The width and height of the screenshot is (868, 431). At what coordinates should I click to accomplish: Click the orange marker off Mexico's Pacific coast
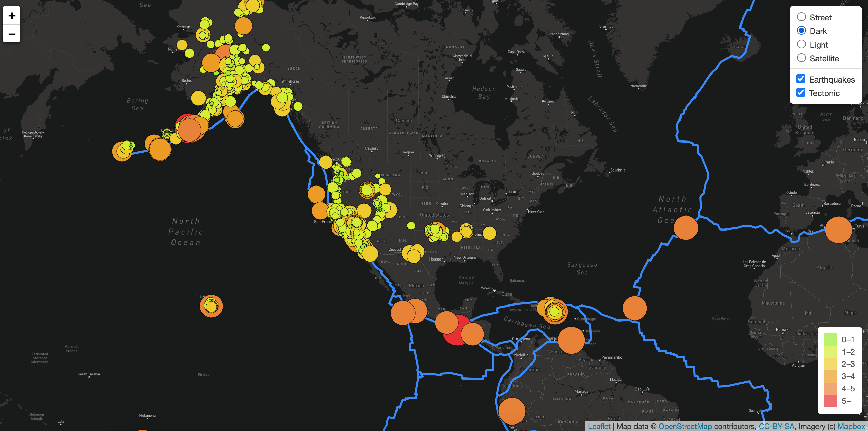point(403,313)
